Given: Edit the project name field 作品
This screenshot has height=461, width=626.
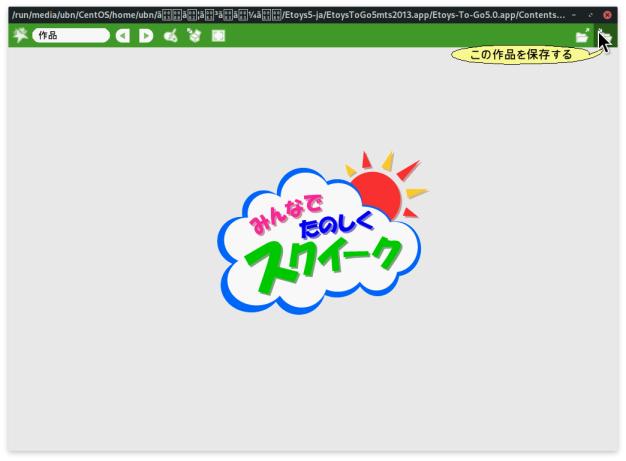Looking at the screenshot, I should point(71,36).
